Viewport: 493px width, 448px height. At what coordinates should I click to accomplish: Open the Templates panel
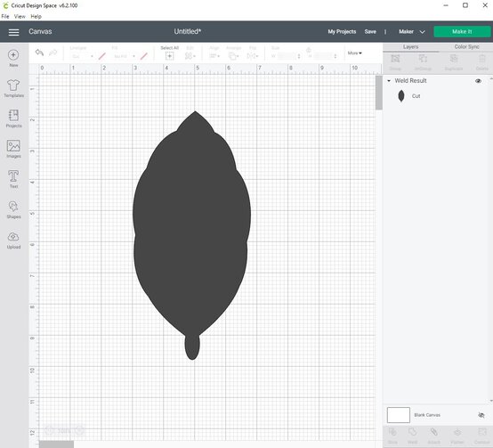click(13, 88)
